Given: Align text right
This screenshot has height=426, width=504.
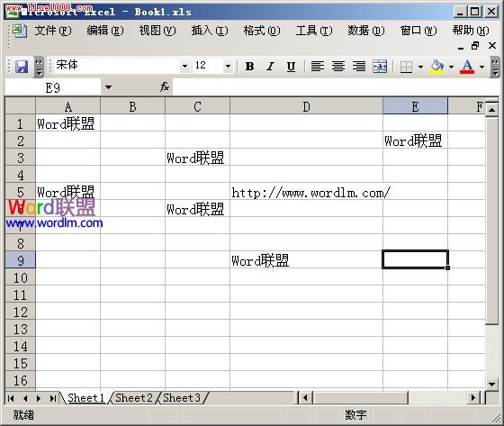Looking at the screenshot, I should click(x=359, y=67).
